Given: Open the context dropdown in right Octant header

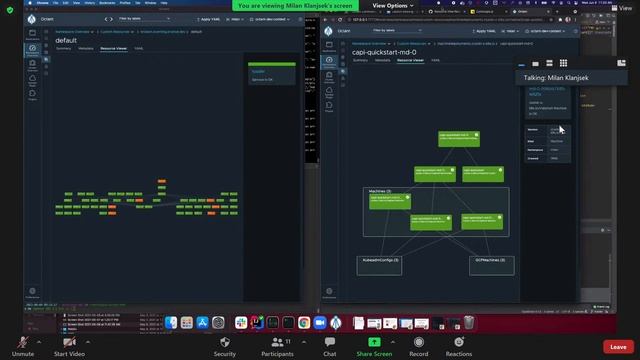Looking at the screenshot, I should [545, 31].
